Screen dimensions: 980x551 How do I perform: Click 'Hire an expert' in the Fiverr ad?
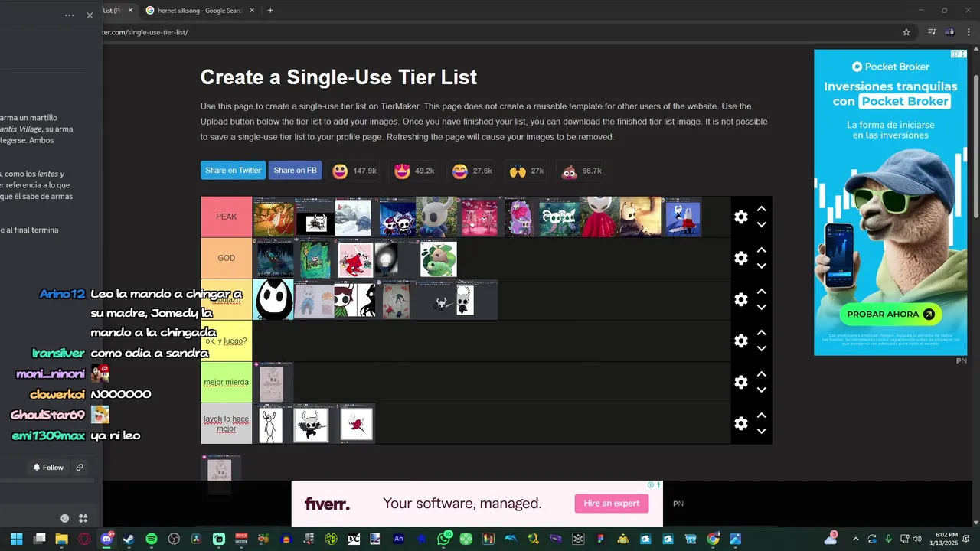[x=611, y=504]
